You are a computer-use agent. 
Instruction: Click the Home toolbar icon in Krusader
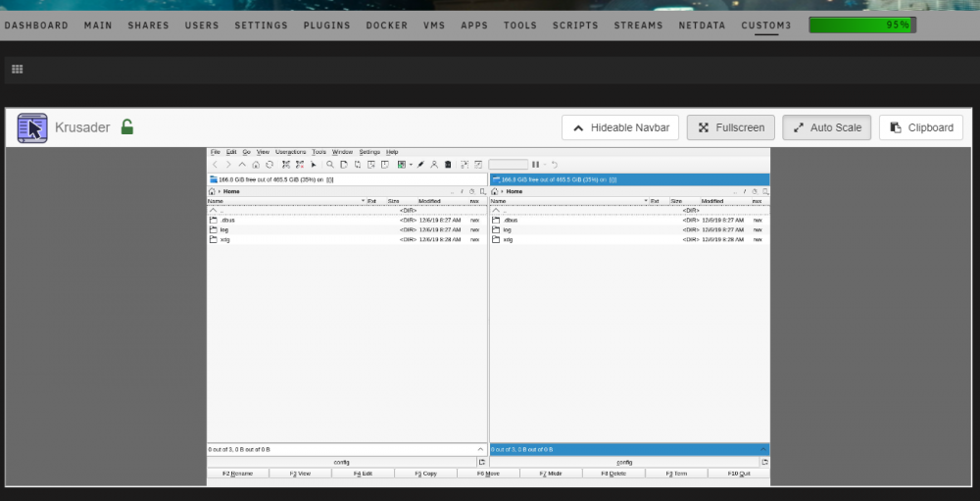click(256, 165)
